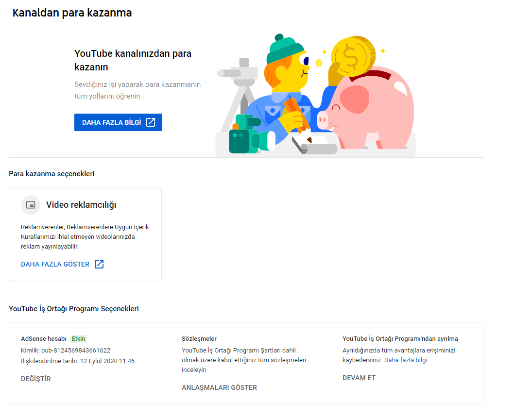Viewport: 532px width, 419px height.
Task: Click the Kanaldan para kazanma heading
Action: (x=72, y=13)
